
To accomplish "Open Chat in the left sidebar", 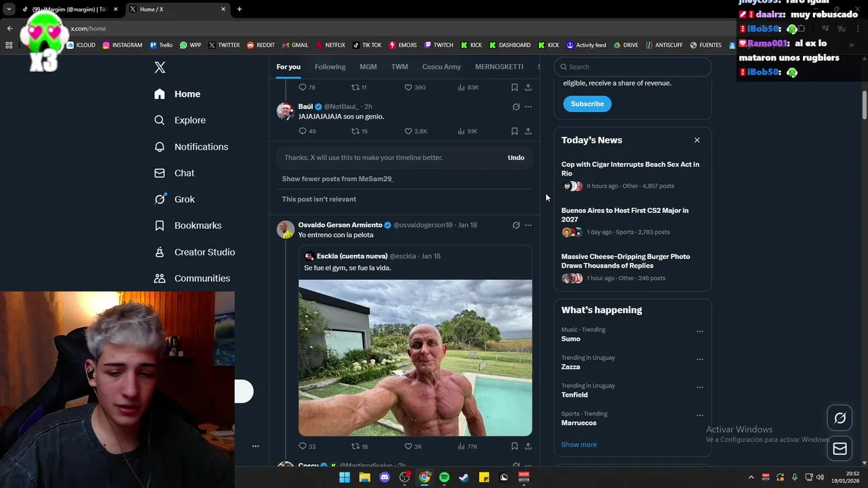I will coord(174,173).
